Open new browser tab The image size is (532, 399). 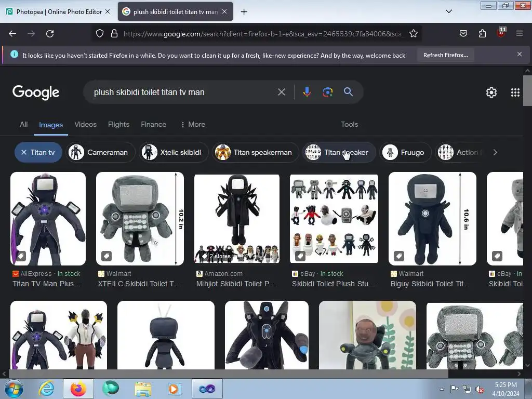[244, 12]
